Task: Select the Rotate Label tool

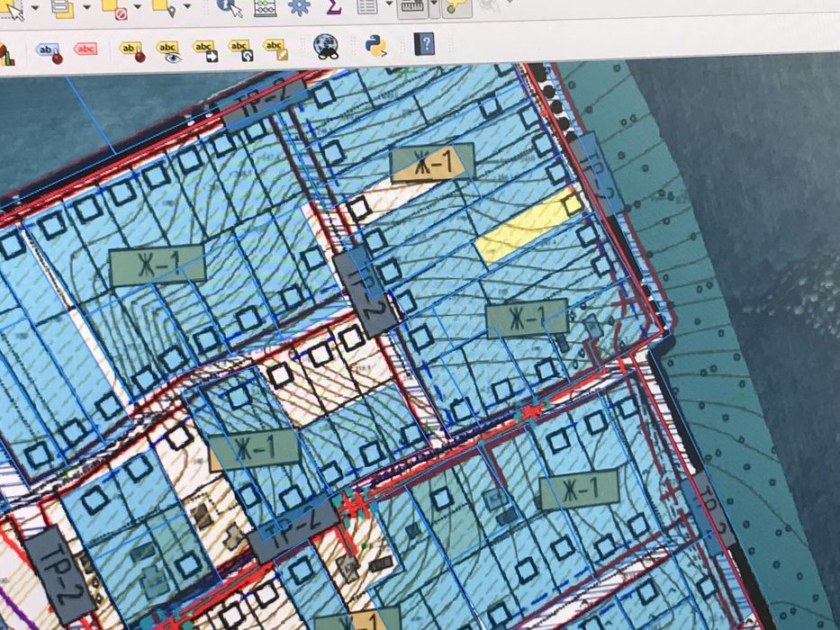Action: [240, 49]
